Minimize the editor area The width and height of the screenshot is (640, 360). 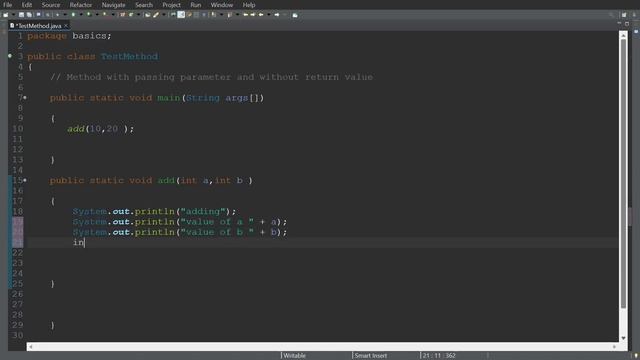(x=619, y=24)
